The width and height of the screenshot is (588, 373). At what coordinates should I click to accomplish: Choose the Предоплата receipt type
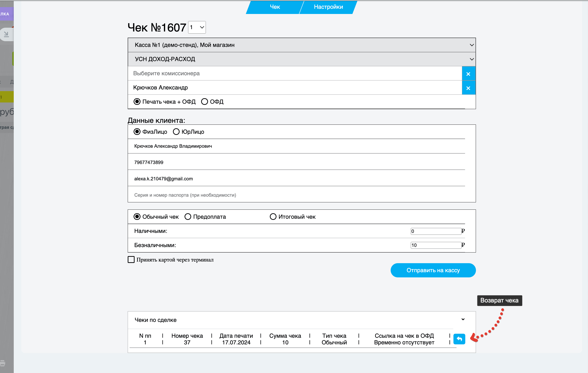pos(188,217)
